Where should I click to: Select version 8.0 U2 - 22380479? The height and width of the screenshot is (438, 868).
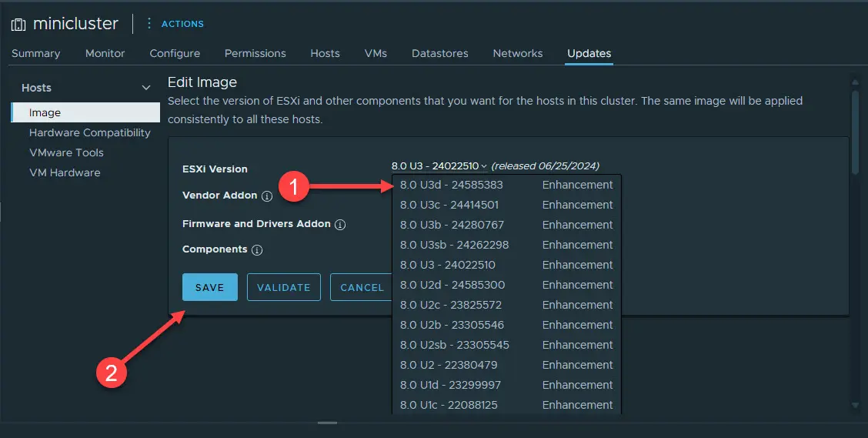(x=506, y=364)
